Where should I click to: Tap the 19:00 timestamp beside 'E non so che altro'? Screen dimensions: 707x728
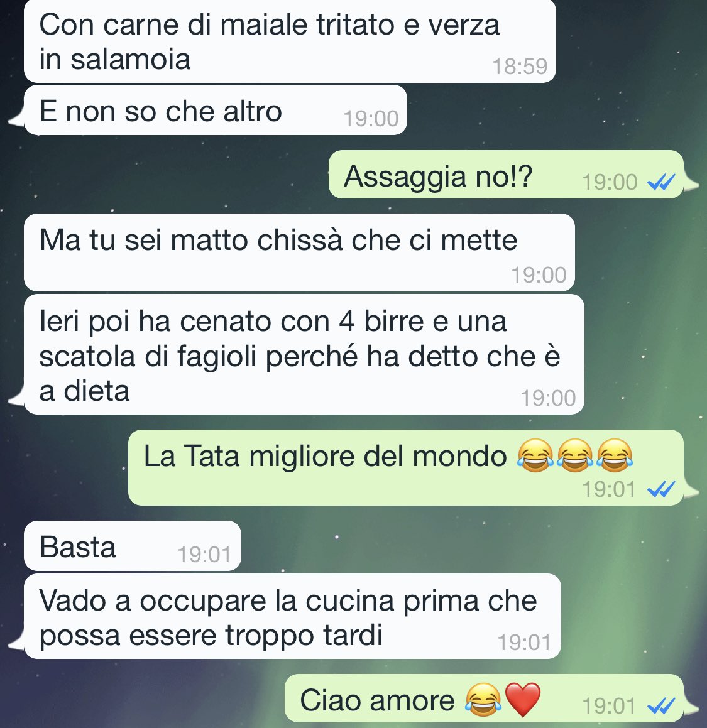pyautogui.click(x=371, y=119)
